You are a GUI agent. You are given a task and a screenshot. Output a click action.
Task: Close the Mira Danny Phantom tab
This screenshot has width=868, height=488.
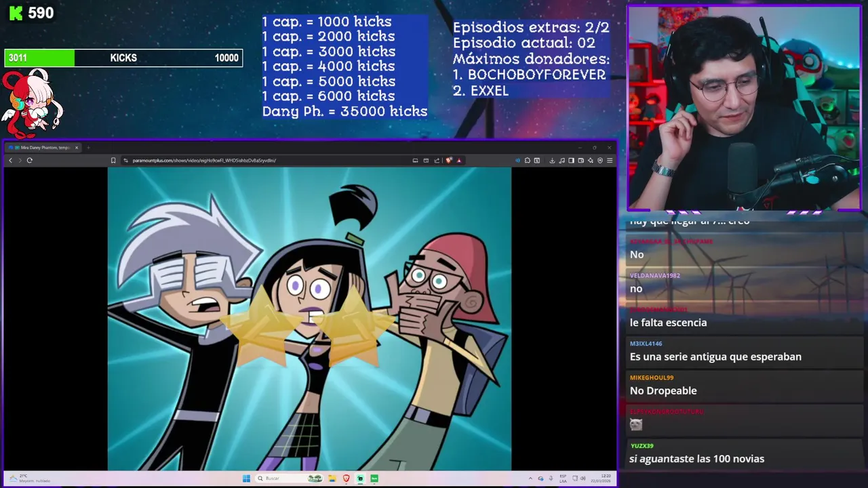point(77,148)
